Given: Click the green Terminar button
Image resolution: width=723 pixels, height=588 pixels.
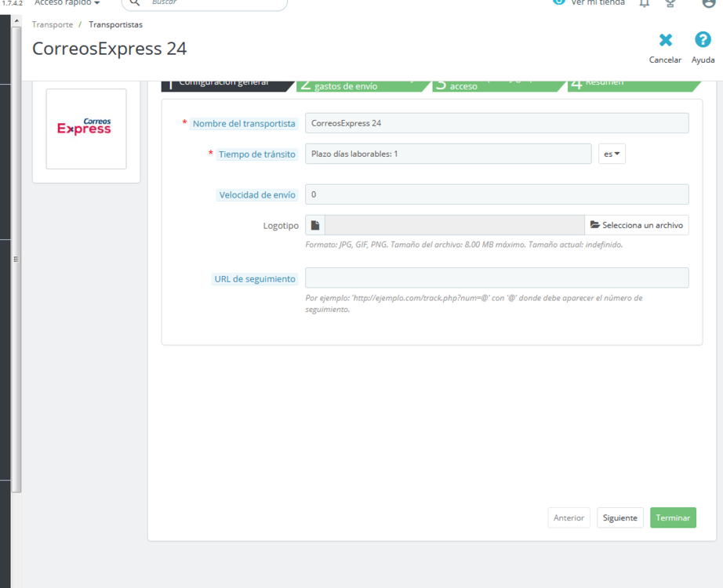Looking at the screenshot, I should coord(673,517).
